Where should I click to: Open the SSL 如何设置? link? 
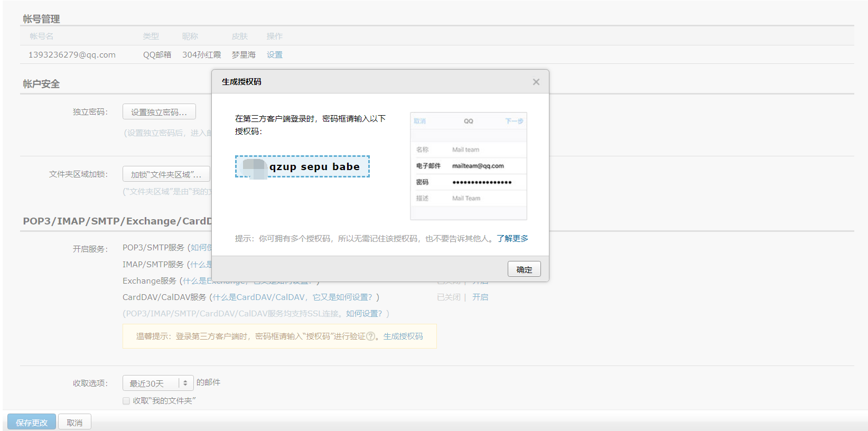coord(363,314)
